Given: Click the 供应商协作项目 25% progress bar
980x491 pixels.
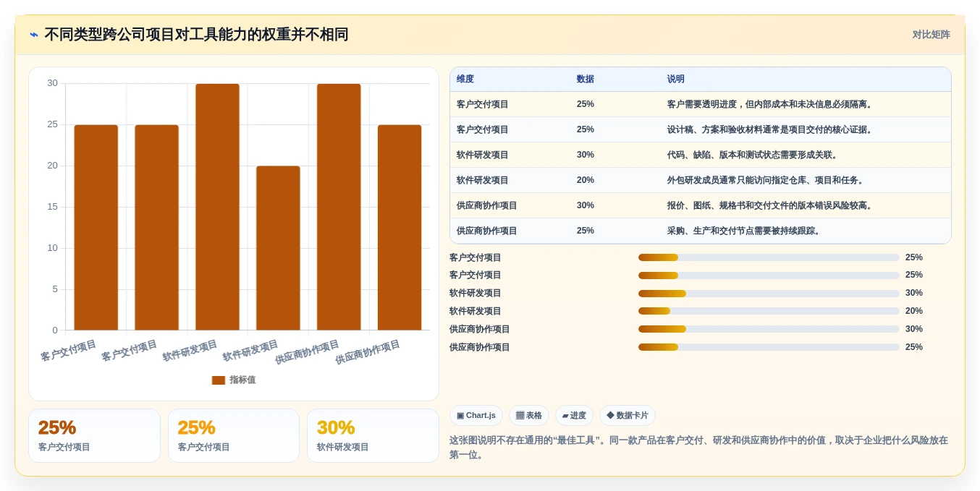Looking at the screenshot, I should [769, 347].
